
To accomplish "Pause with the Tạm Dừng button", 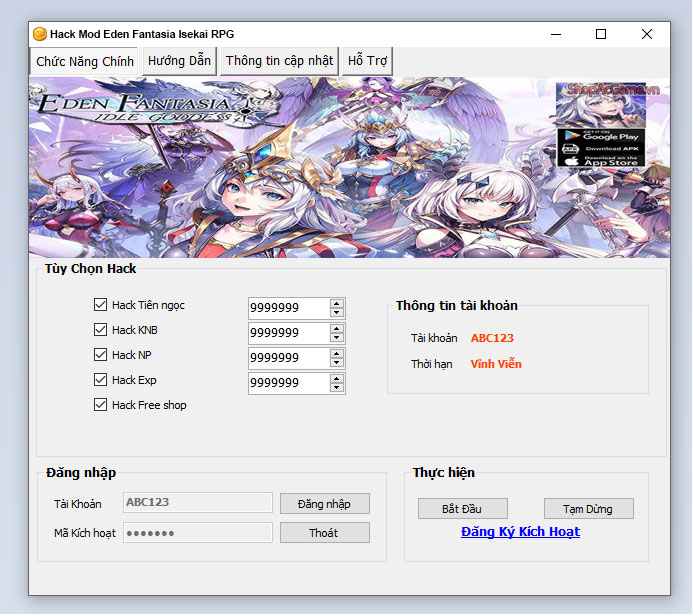I will (x=589, y=509).
